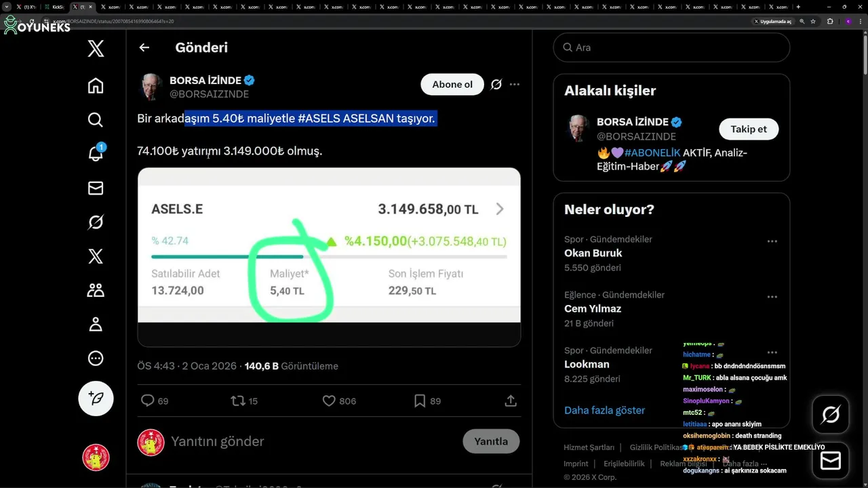Open the @BORSAIZINDE handle under post author
The width and height of the screenshot is (868, 488).
tap(209, 94)
